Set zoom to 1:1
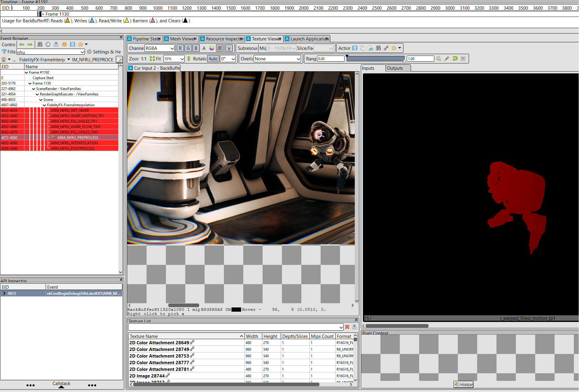 tap(144, 59)
